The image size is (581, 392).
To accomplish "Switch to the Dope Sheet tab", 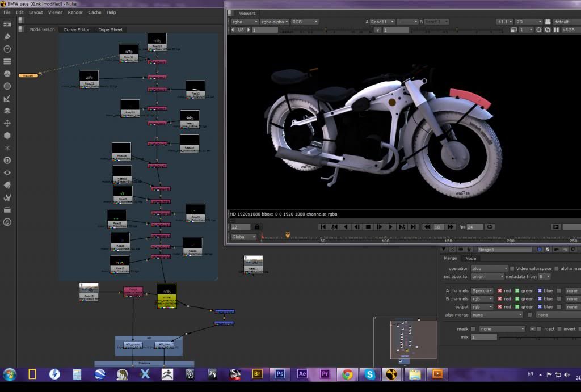I will coord(111,29).
